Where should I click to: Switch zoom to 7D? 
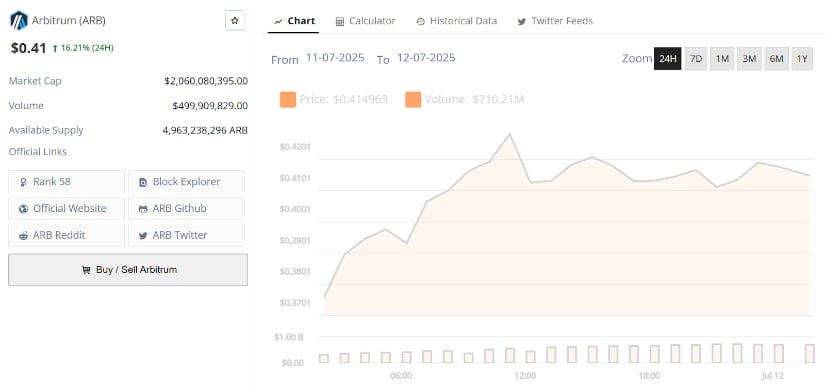click(x=696, y=59)
